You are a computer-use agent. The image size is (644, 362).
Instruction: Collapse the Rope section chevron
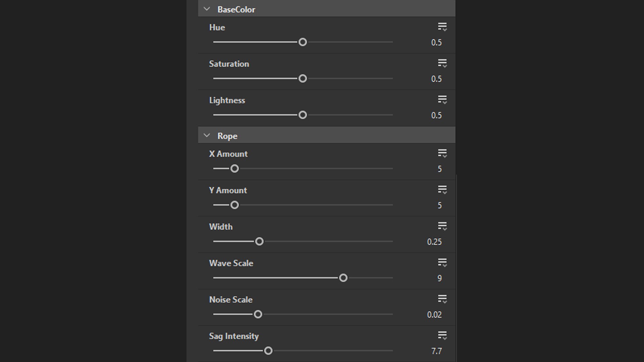coord(207,135)
